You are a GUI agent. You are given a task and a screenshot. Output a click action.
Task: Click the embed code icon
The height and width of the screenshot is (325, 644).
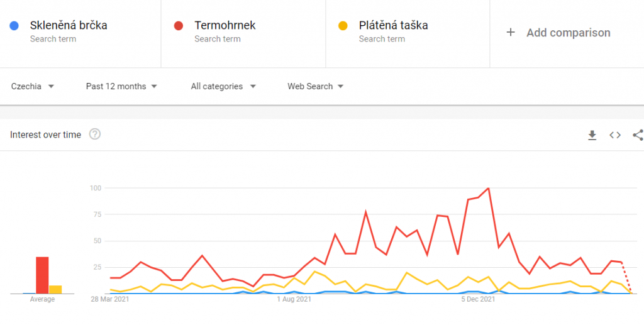click(615, 135)
